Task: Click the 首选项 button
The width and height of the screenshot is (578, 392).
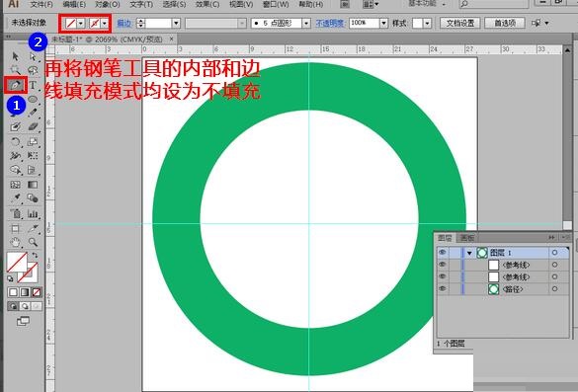Action: [x=505, y=24]
